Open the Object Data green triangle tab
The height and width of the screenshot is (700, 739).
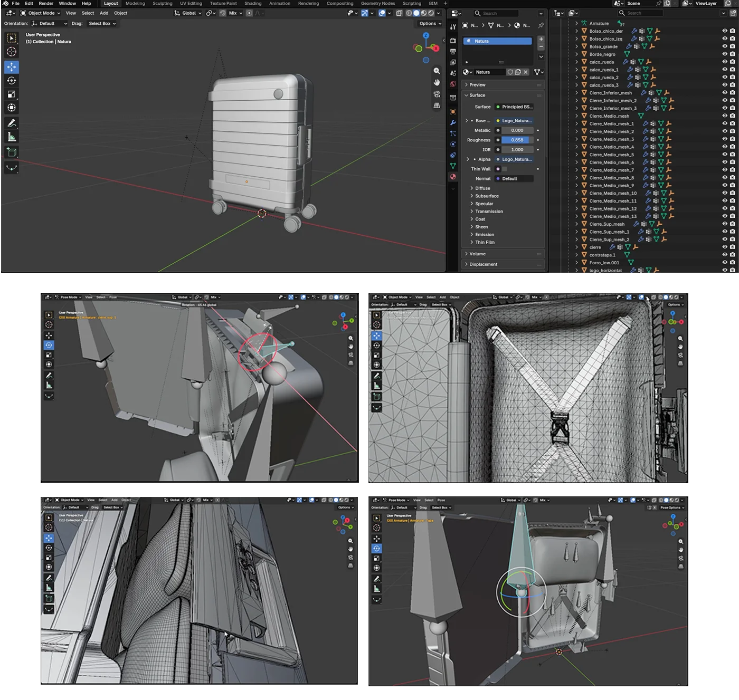[x=453, y=166]
